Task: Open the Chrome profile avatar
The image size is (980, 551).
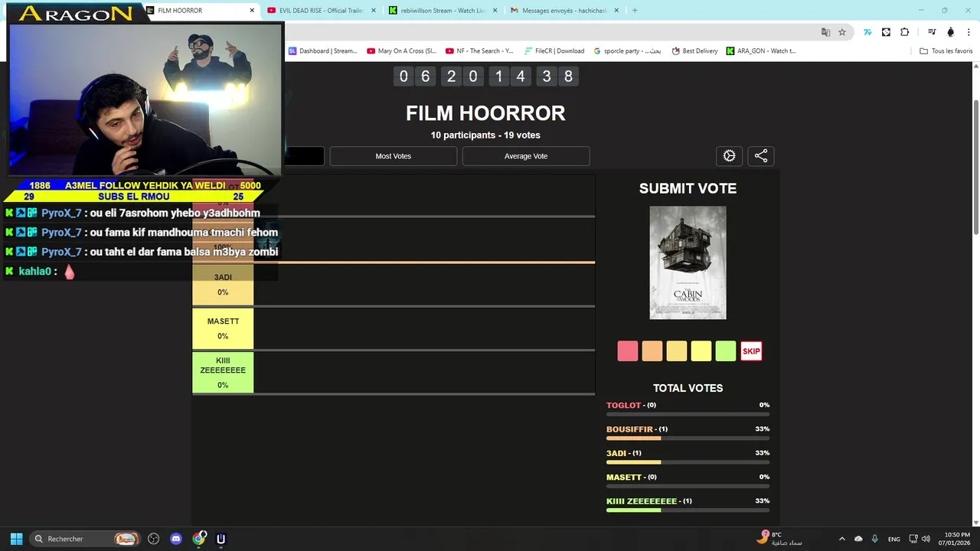Action: (951, 32)
